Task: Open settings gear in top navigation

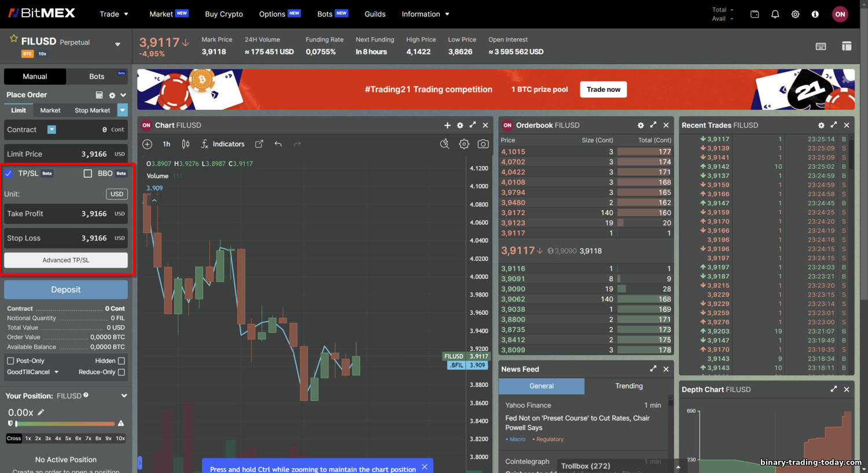Action: [795, 14]
